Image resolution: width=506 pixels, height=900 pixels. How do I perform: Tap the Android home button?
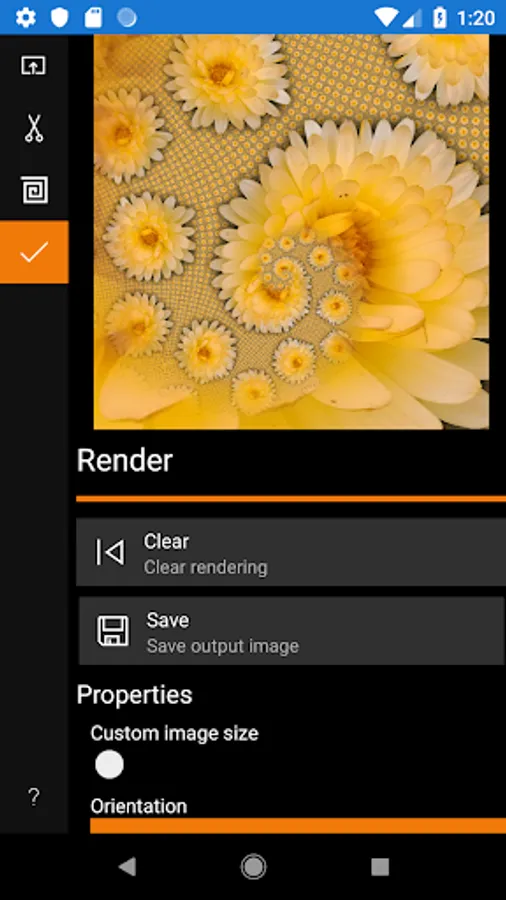[253, 866]
